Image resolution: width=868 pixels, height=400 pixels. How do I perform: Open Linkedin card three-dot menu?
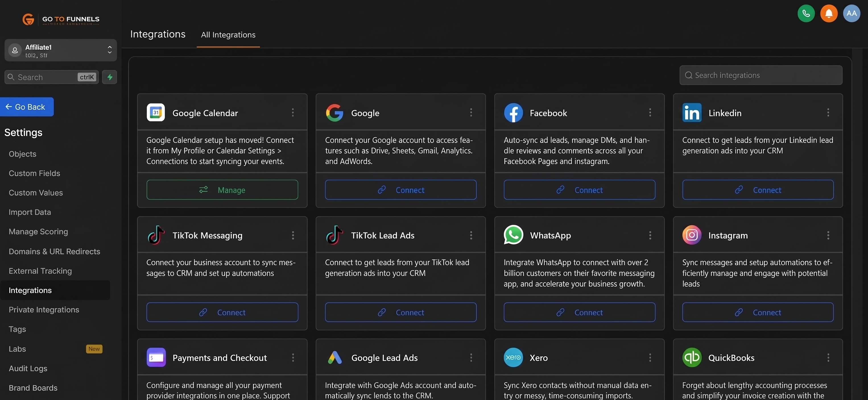click(828, 113)
